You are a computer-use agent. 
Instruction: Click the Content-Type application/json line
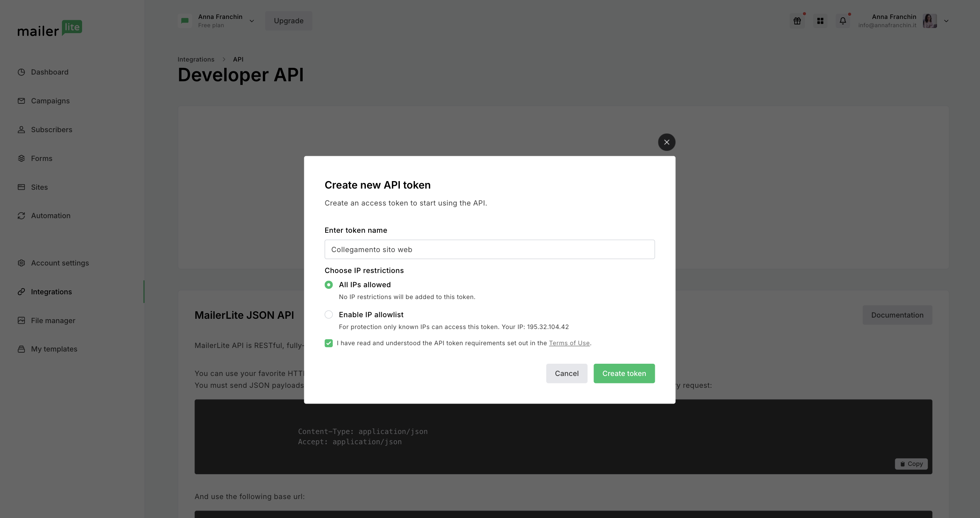363,432
